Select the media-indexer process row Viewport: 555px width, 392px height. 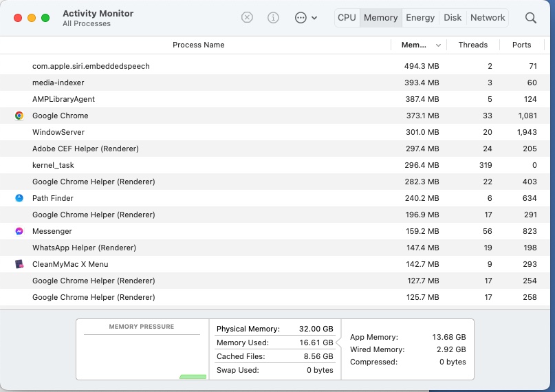275,83
